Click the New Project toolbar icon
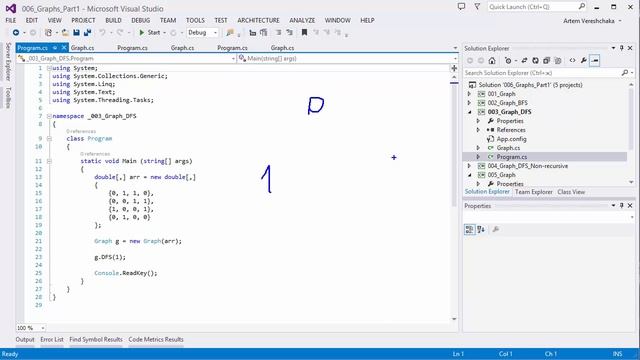Viewport: 640px width, 360px height. click(x=49, y=33)
